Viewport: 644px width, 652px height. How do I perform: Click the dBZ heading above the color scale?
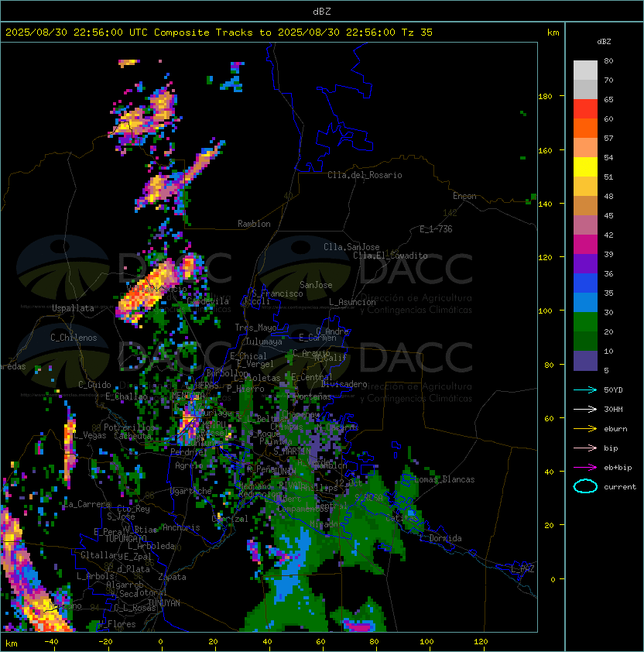point(604,42)
